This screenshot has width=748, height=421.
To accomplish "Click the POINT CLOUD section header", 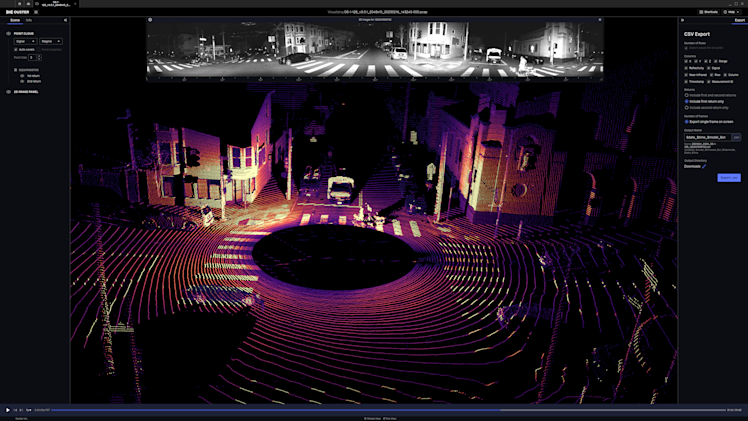I will [24, 34].
